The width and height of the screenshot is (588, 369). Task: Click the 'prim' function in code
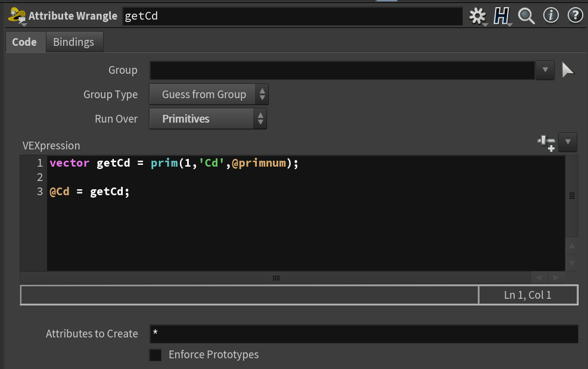pos(164,163)
